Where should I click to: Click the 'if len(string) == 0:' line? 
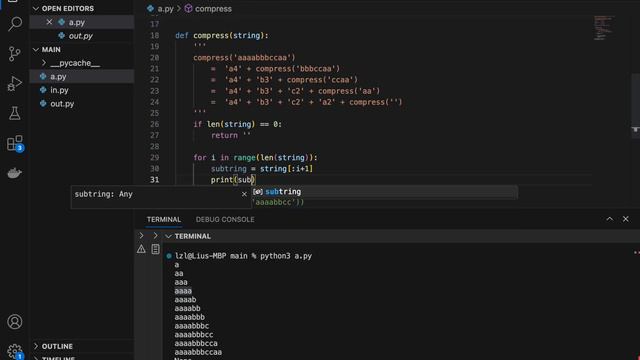tap(238, 124)
